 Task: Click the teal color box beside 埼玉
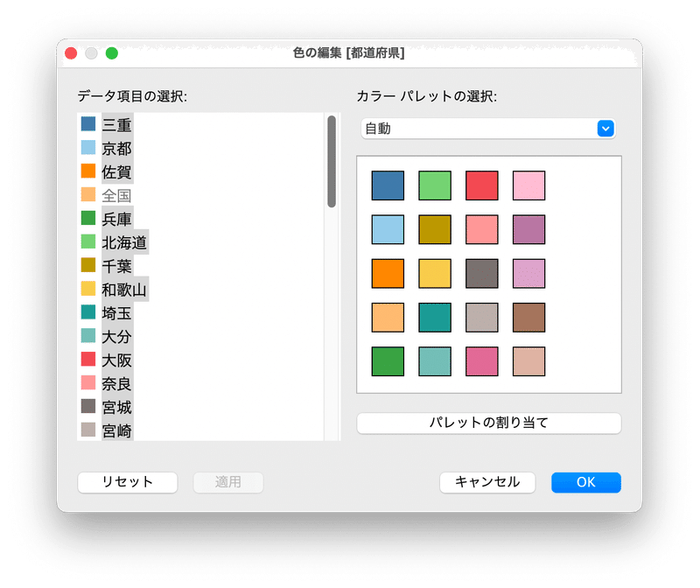pyautogui.click(x=88, y=312)
